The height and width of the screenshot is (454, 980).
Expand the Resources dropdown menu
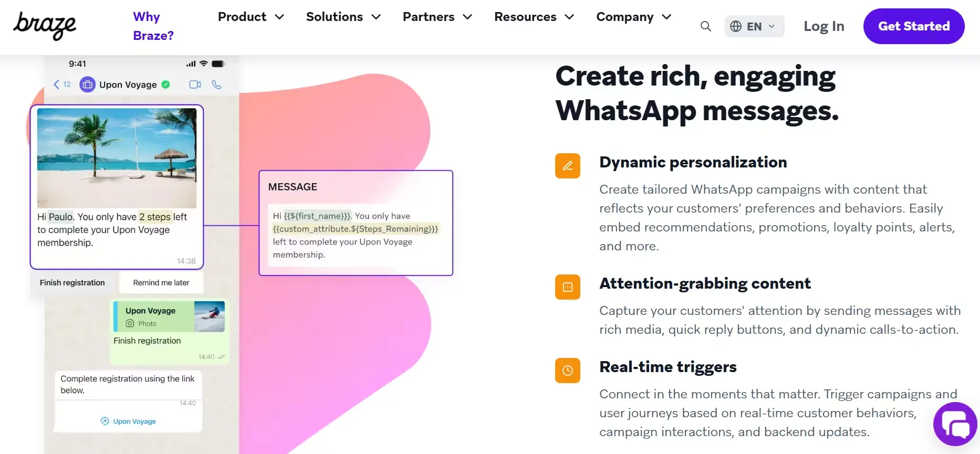[x=534, y=17]
